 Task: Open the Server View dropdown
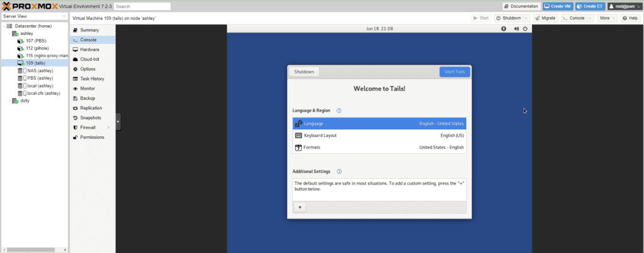coord(34,16)
